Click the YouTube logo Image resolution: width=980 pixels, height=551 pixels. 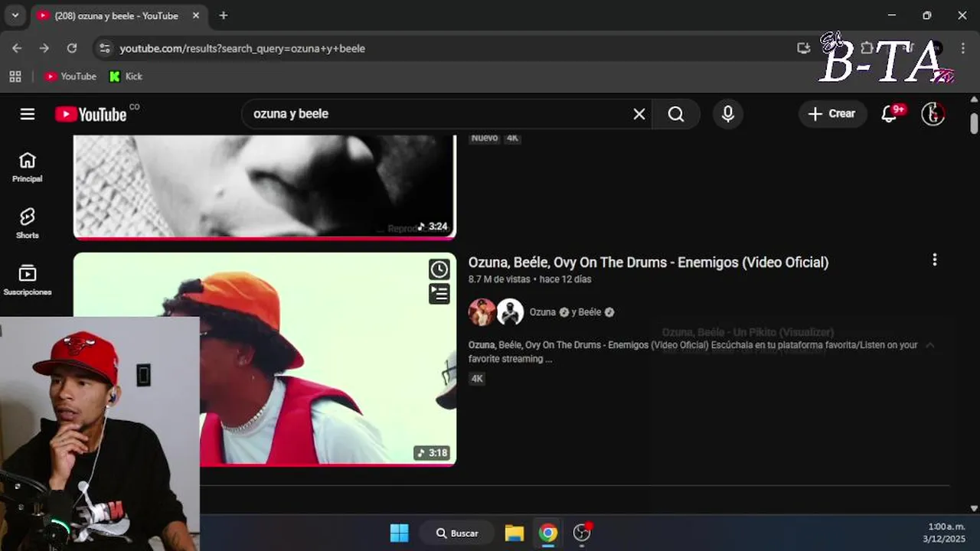[90, 114]
